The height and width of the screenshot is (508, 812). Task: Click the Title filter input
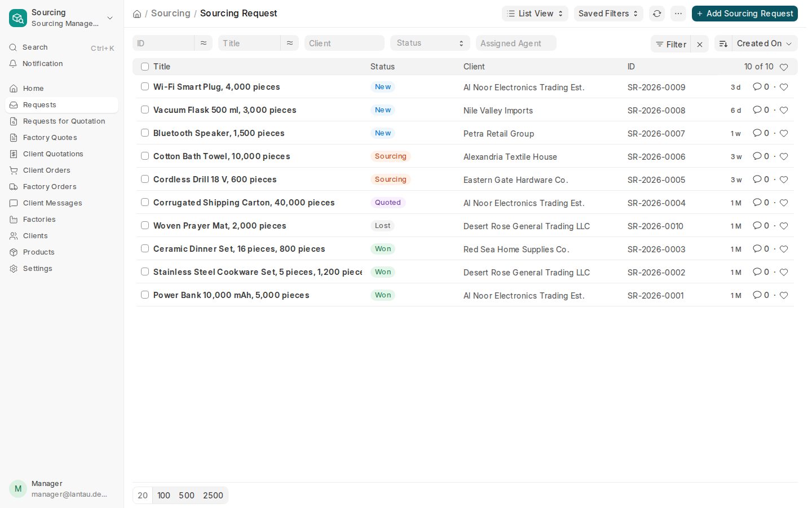[249, 43]
